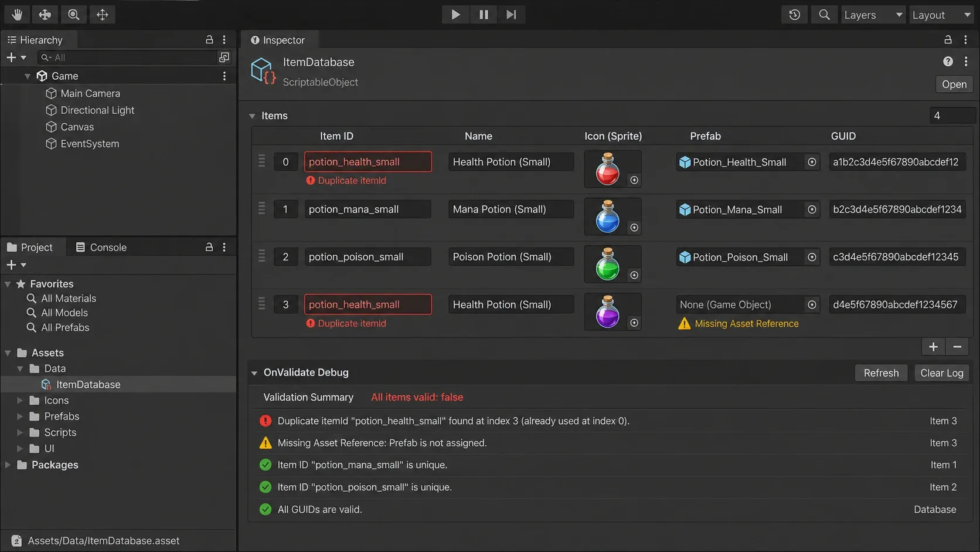The height and width of the screenshot is (552, 980).
Task: Open object picker for Potion_Poison_Small prefab
Action: pos(812,257)
